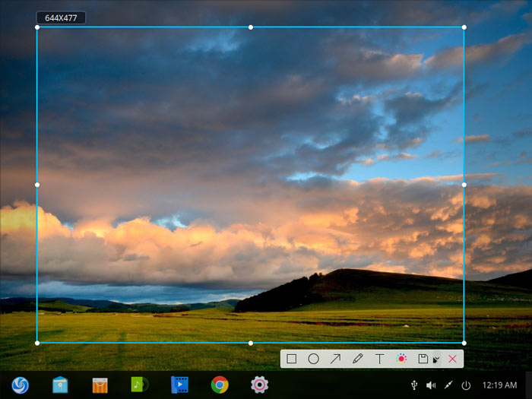532x399 pixels.
Task: Save the screenshot with floppy icon
Action: (423, 359)
